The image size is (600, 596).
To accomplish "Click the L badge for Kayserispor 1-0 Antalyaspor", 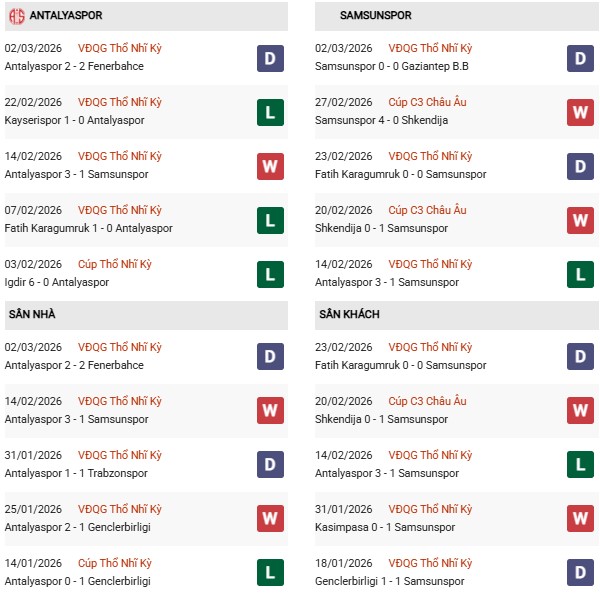I will pyautogui.click(x=270, y=112).
